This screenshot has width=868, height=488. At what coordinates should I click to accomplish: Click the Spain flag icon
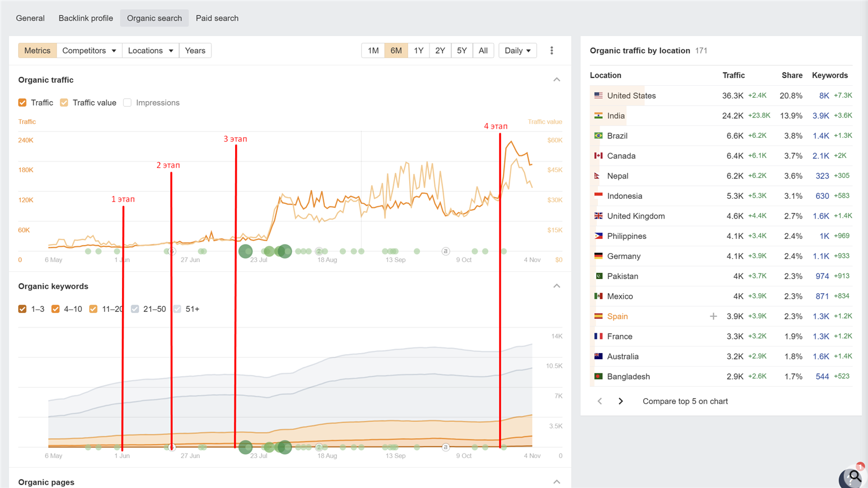pos(598,316)
